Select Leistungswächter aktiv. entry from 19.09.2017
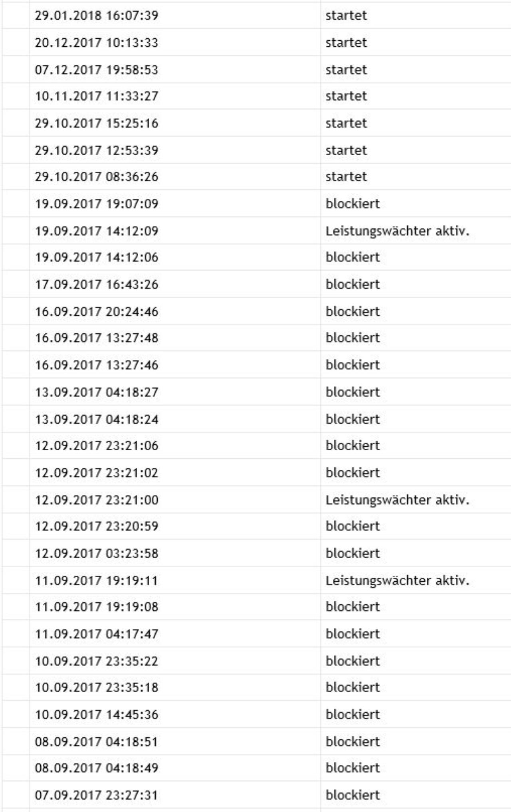Image resolution: width=511 pixels, height=812 pixels. [397, 231]
